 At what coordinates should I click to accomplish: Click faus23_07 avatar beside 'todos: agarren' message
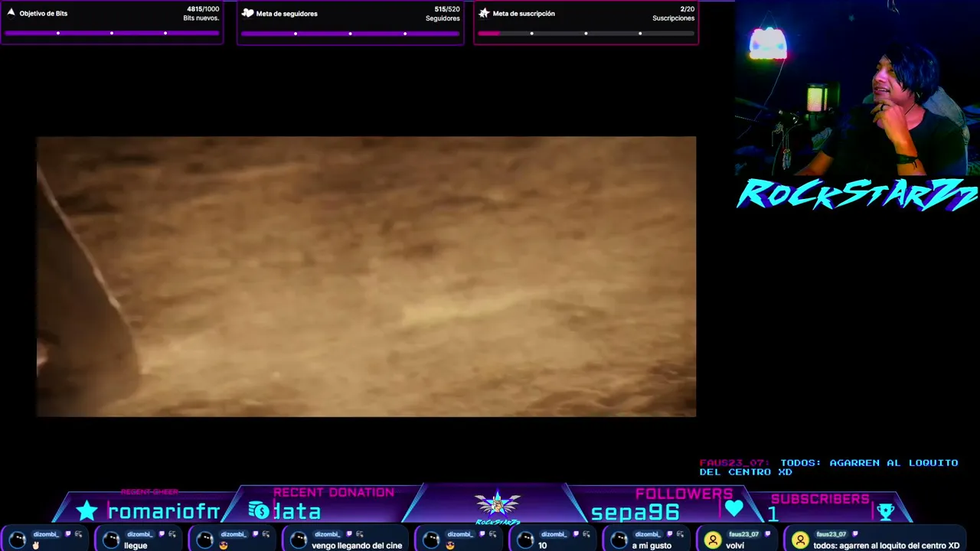point(800,540)
